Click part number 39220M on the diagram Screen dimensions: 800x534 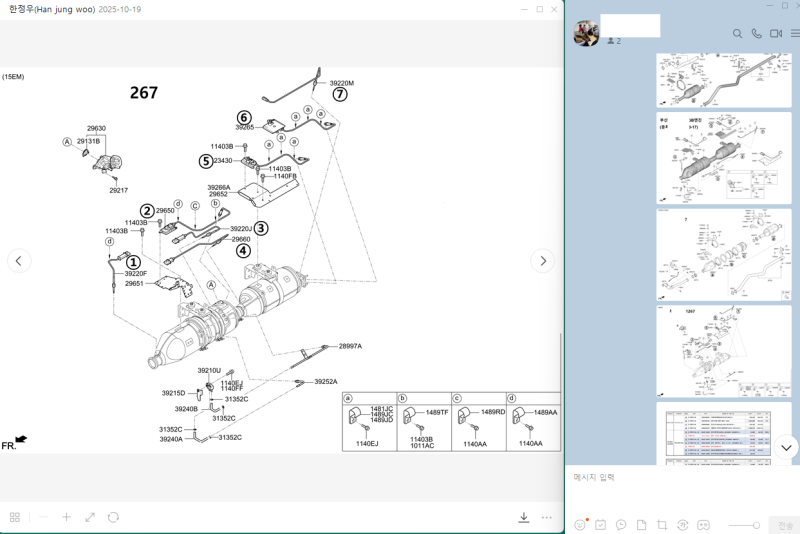click(342, 83)
